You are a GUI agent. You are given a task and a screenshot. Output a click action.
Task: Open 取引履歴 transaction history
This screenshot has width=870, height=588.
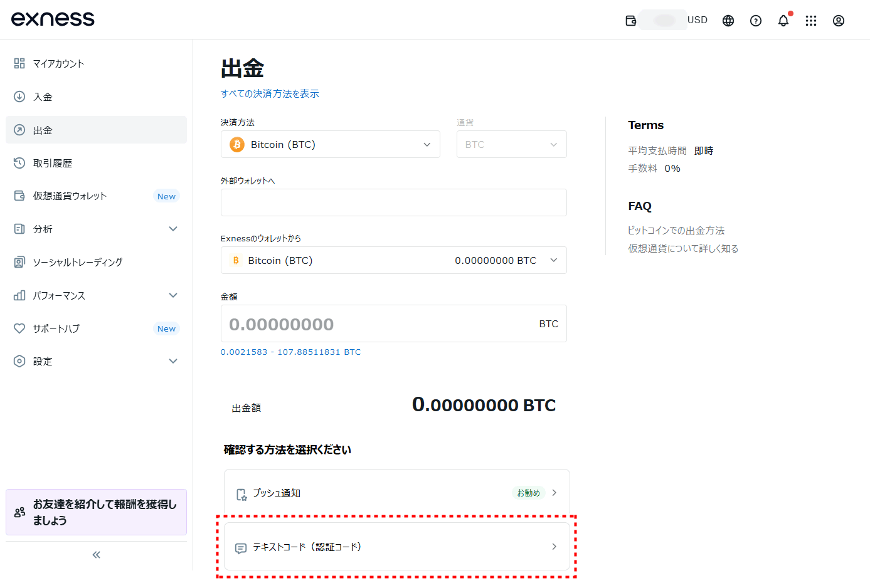click(x=96, y=163)
